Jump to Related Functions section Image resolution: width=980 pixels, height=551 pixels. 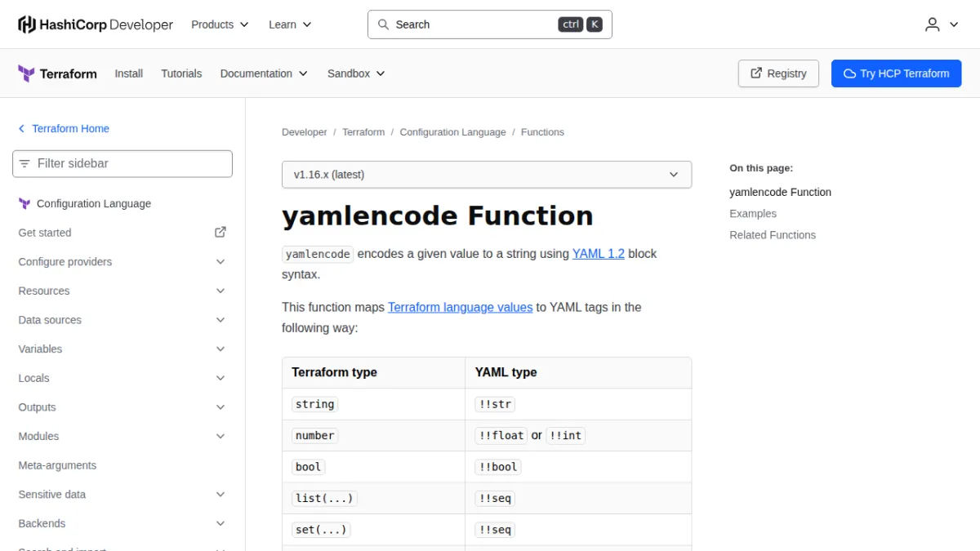pyautogui.click(x=773, y=235)
